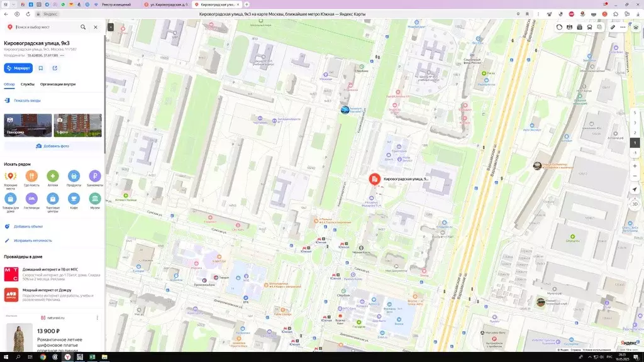644x362 pixels.
Task: Open the map layers selector button
Action: (x=599, y=27)
